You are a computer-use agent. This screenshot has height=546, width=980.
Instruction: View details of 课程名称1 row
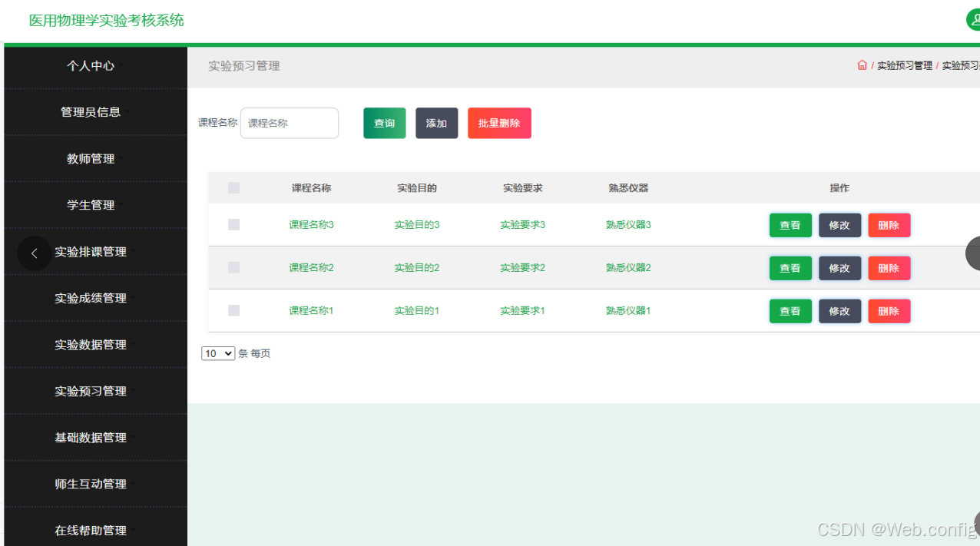click(790, 311)
